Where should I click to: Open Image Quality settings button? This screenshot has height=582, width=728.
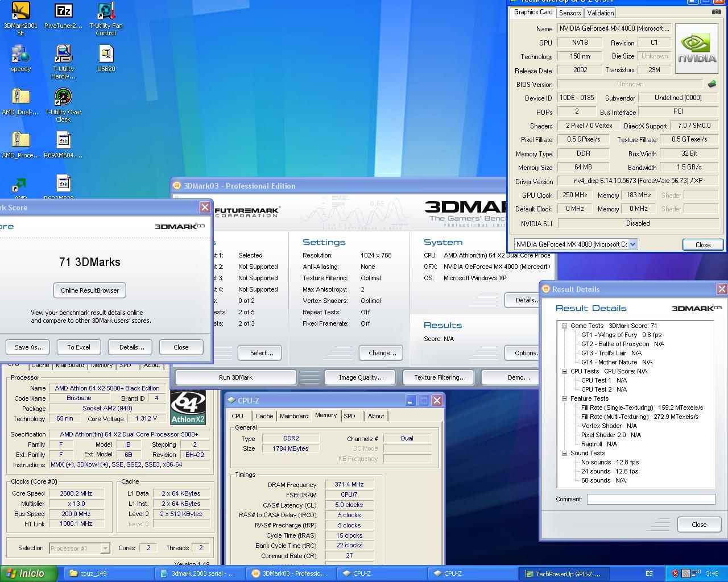361,377
